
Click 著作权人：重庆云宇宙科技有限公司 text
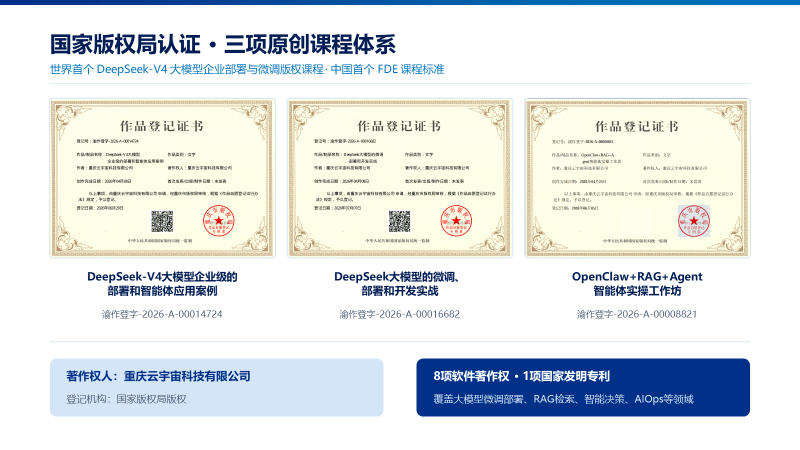(x=158, y=377)
